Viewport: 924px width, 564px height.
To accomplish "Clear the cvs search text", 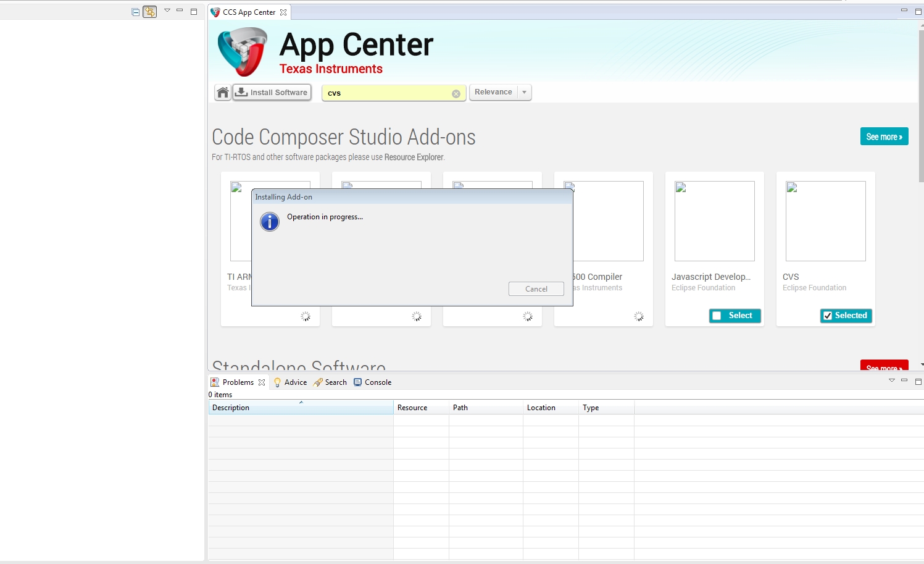I will click(456, 94).
